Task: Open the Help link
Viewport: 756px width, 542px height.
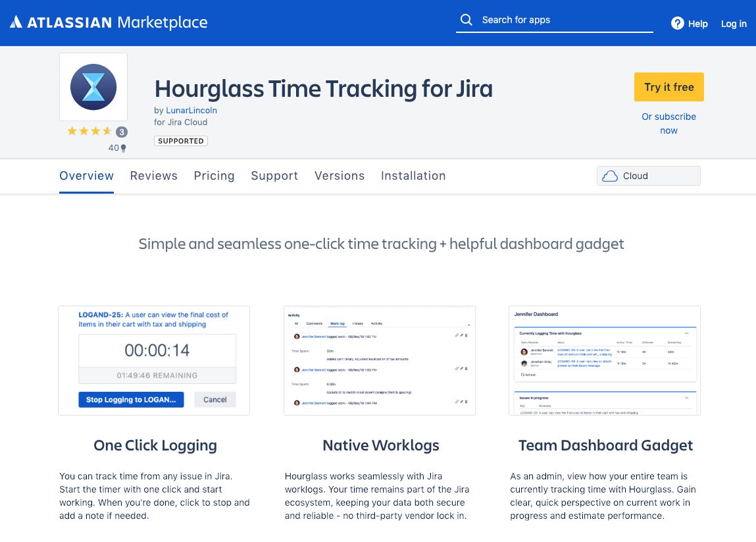Action: (x=690, y=23)
